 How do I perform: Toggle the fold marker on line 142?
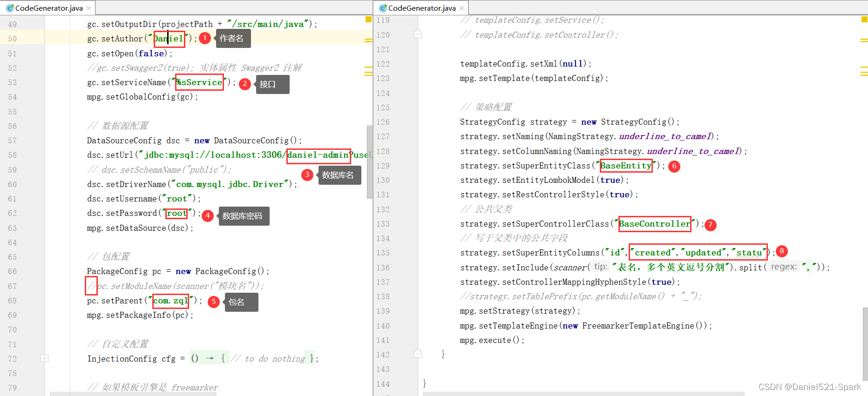click(x=418, y=354)
